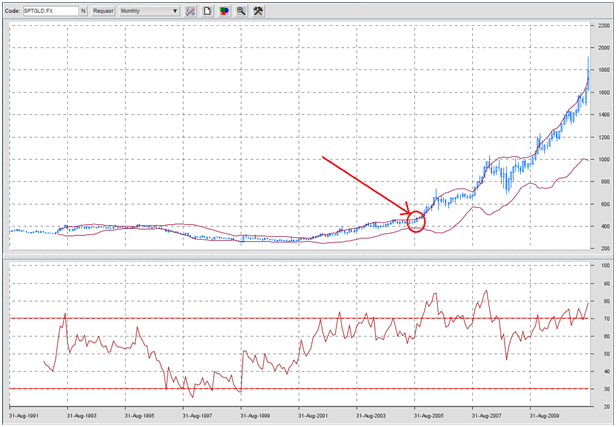Click the 31-Aug-2005 date axis label
This screenshot has width=616, height=427.
(430, 412)
